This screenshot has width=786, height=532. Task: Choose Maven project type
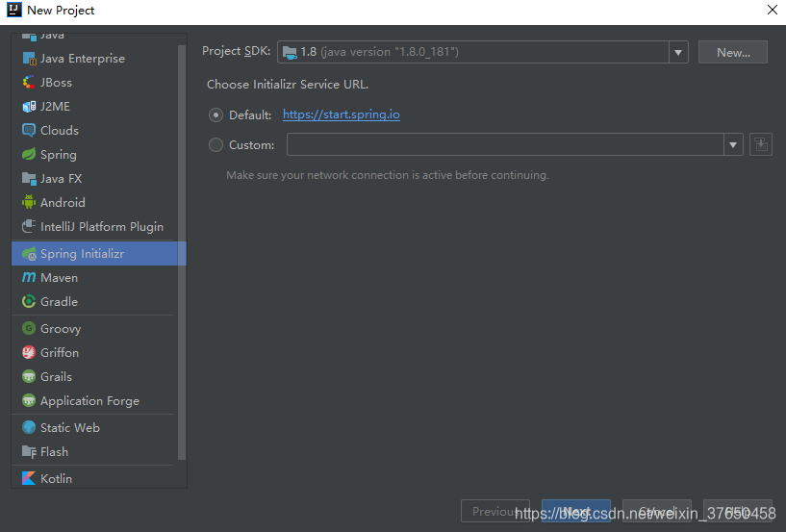pos(94,277)
